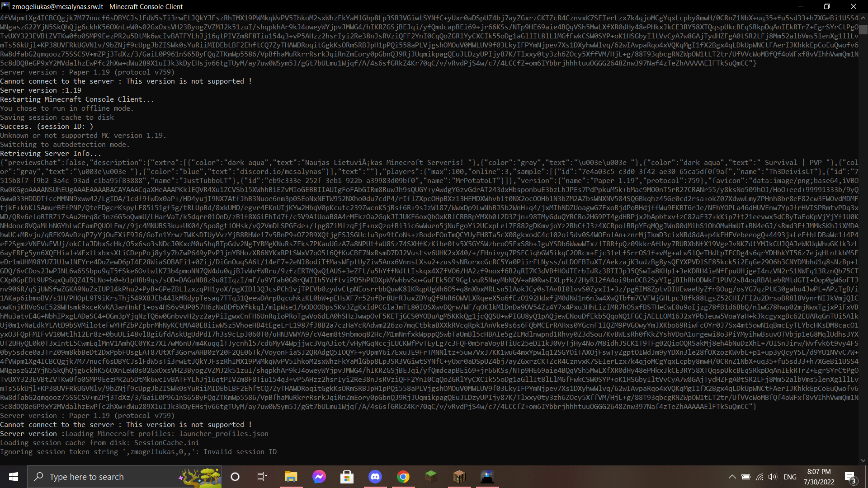The height and width of the screenshot is (488, 868).
Task: Open the Microsoft Store
Action: [347, 477]
